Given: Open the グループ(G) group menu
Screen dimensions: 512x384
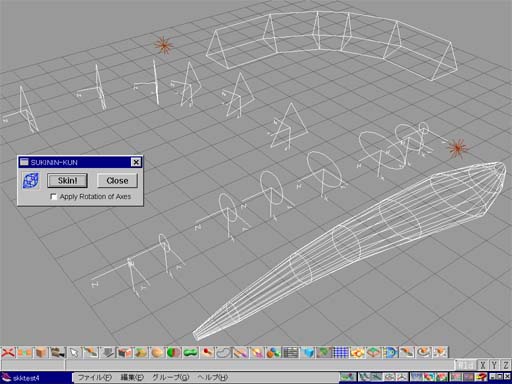Looking at the screenshot, I should point(170,377).
